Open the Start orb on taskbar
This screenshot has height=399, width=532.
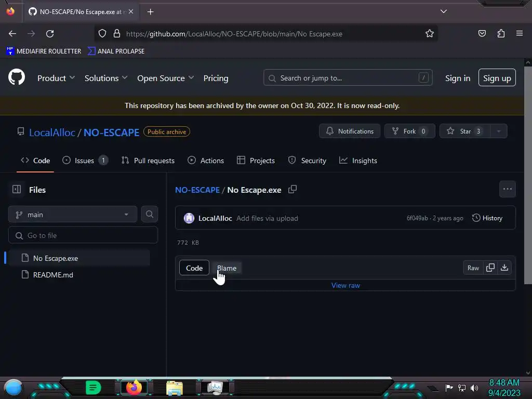(x=13, y=388)
